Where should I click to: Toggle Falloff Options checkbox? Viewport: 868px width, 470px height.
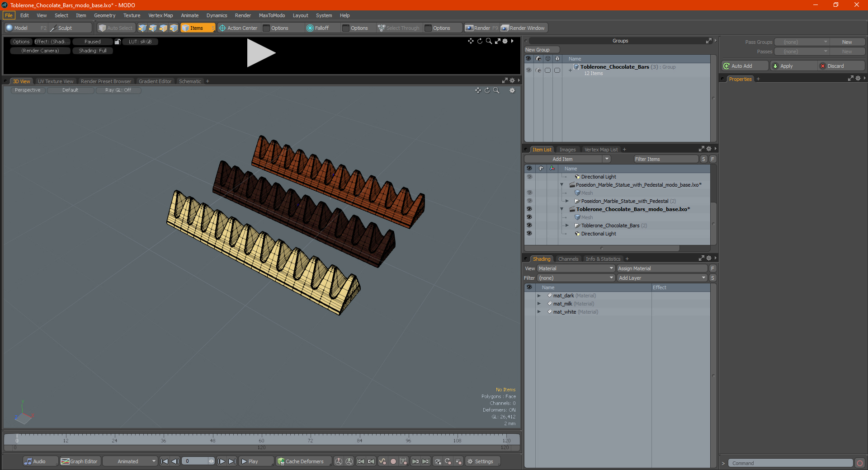point(346,28)
